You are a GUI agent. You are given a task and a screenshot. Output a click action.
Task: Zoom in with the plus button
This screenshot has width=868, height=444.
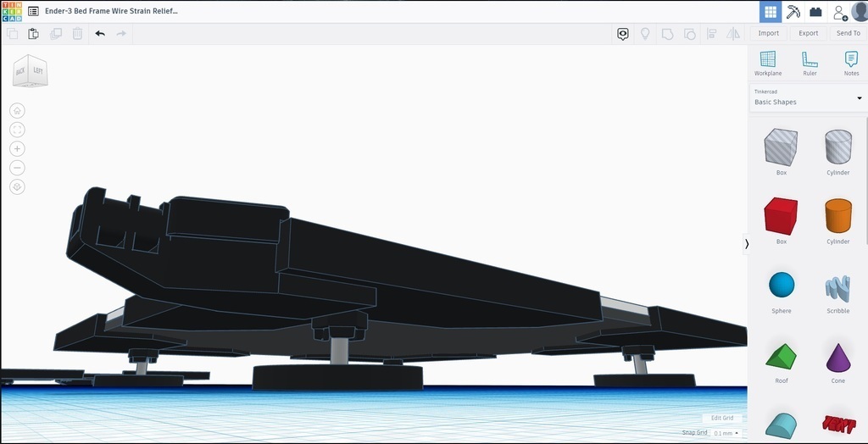click(x=17, y=149)
